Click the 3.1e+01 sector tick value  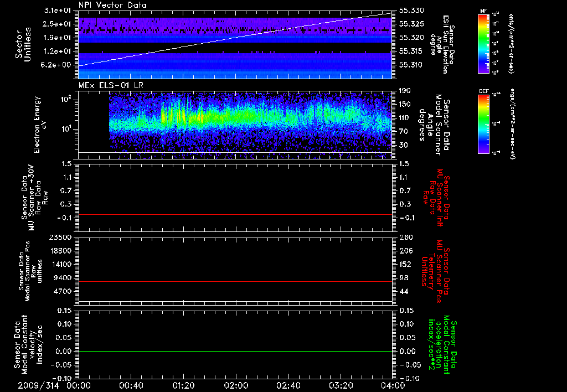(x=57, y=10)
